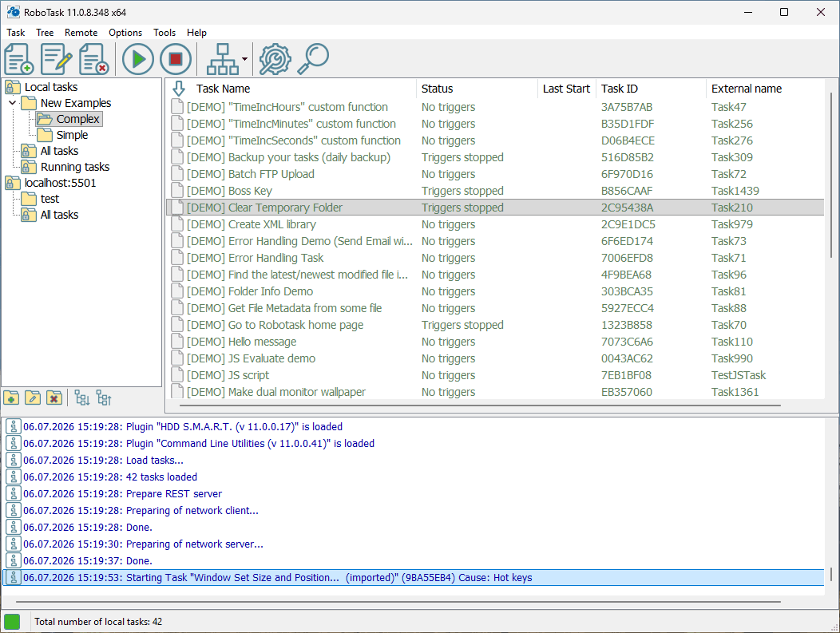The image size is (840, 633).
Task: Stop the selected task with the red Stop button
Action: [x=175, y=59]
